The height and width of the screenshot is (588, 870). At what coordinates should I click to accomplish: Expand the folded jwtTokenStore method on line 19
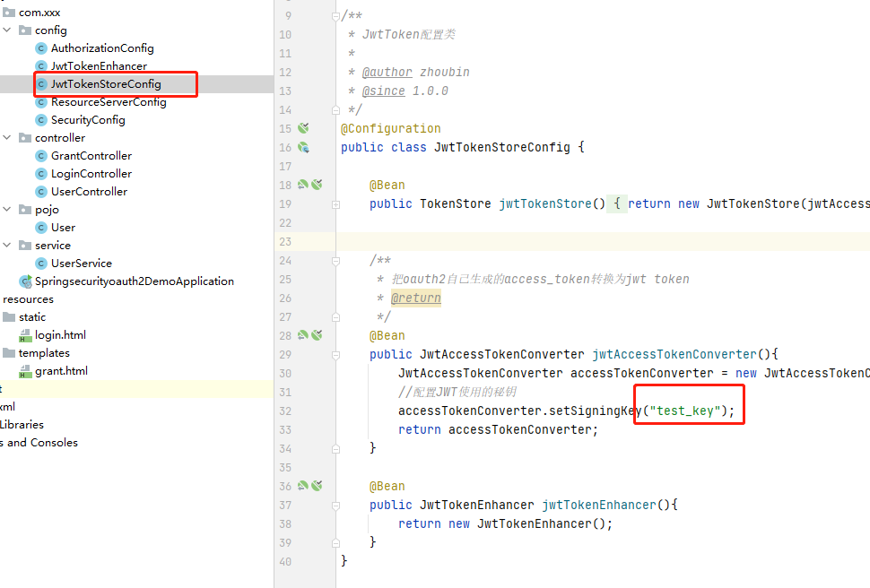point(335,204)
